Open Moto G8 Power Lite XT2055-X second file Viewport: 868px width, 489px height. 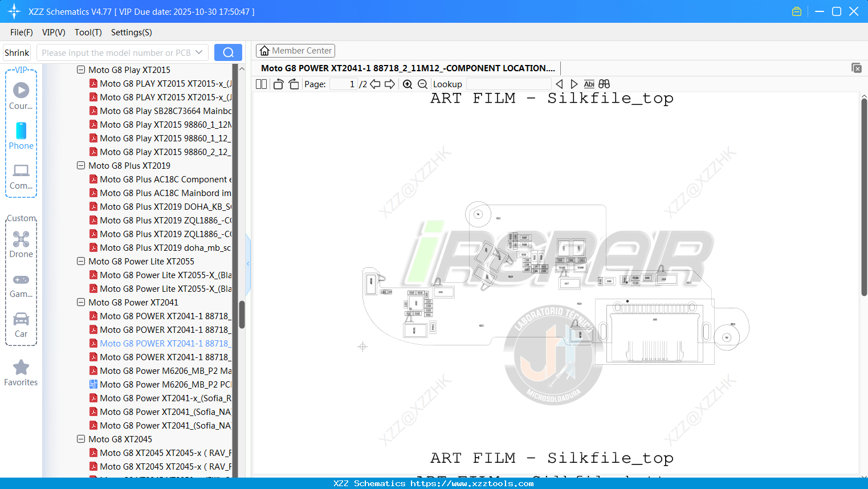point(160,289)
